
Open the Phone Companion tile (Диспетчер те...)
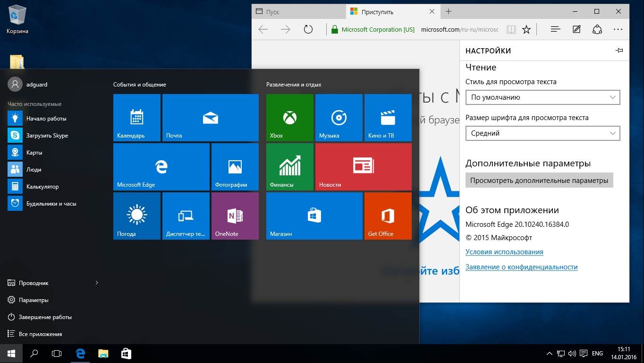[186, 216]
